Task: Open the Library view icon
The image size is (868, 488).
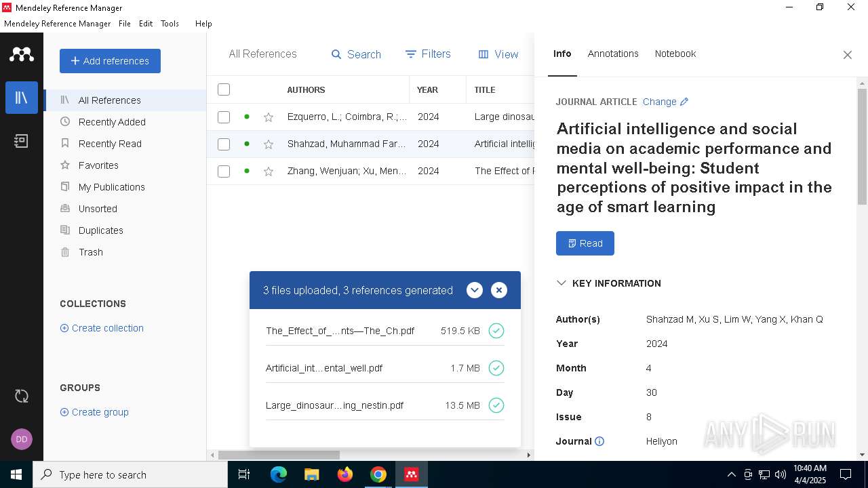Action: pyautogui.click(x=22, y=98)
